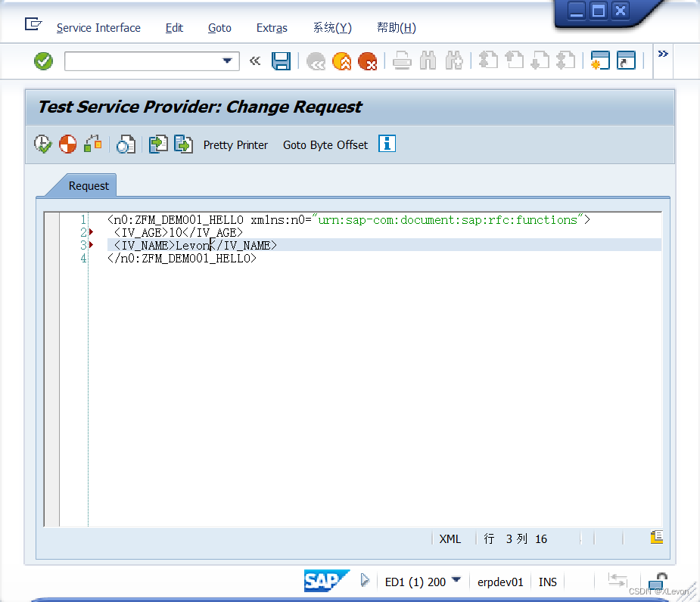Maximize the SAP window
The image size is (700, 602).
pyautogui.click(x=598, y=11)
